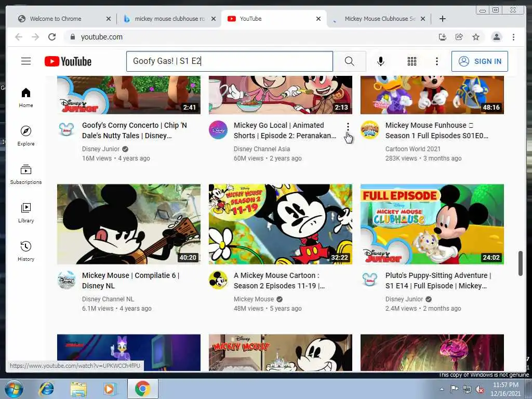The image size is (532, 399).
Task: Open Pluto's Puppy-Sitting Adventure video title
Action: pos(438,281)
